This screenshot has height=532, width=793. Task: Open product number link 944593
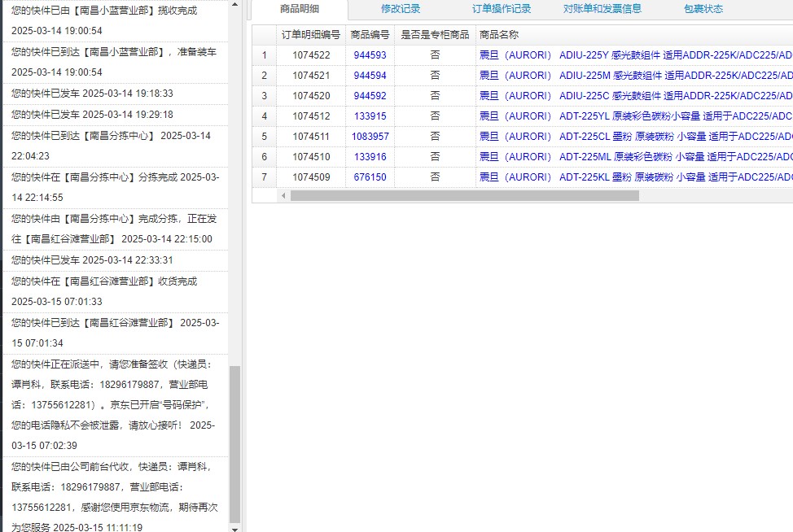370,55
